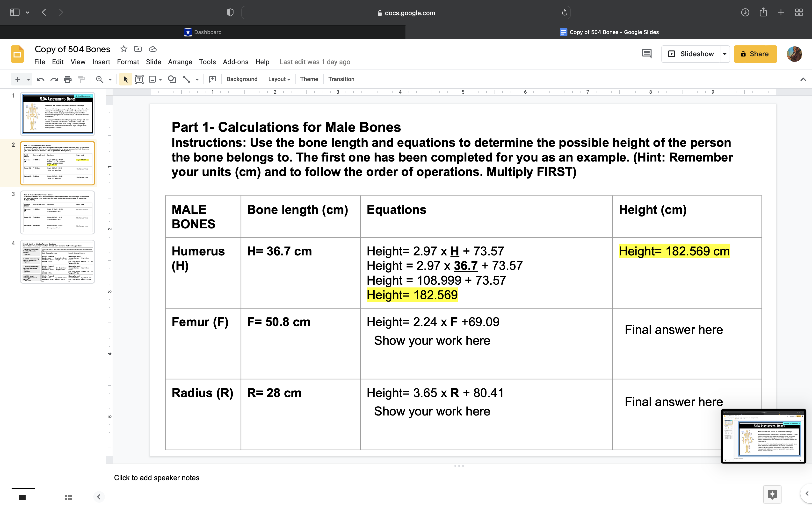Click the grid view icon
This screenshot has height=507, width=812.
[68, 497]
